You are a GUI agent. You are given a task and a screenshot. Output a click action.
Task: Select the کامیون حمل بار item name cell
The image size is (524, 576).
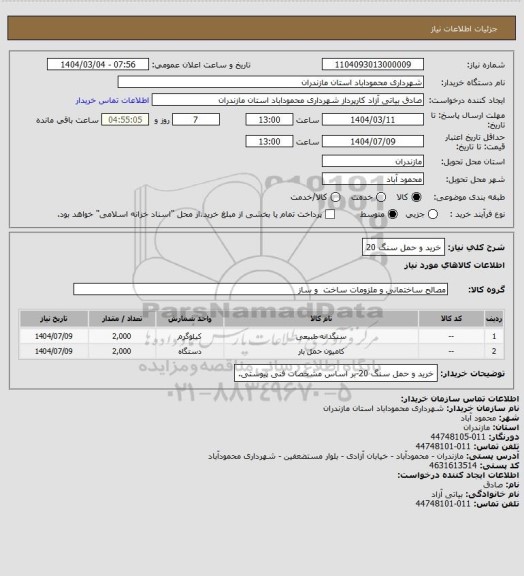click(x=321, y=351)
